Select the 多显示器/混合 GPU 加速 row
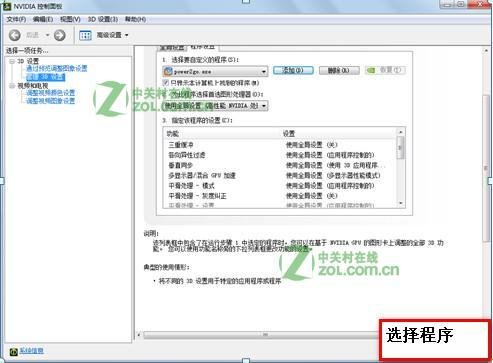 tap(279, 175)
